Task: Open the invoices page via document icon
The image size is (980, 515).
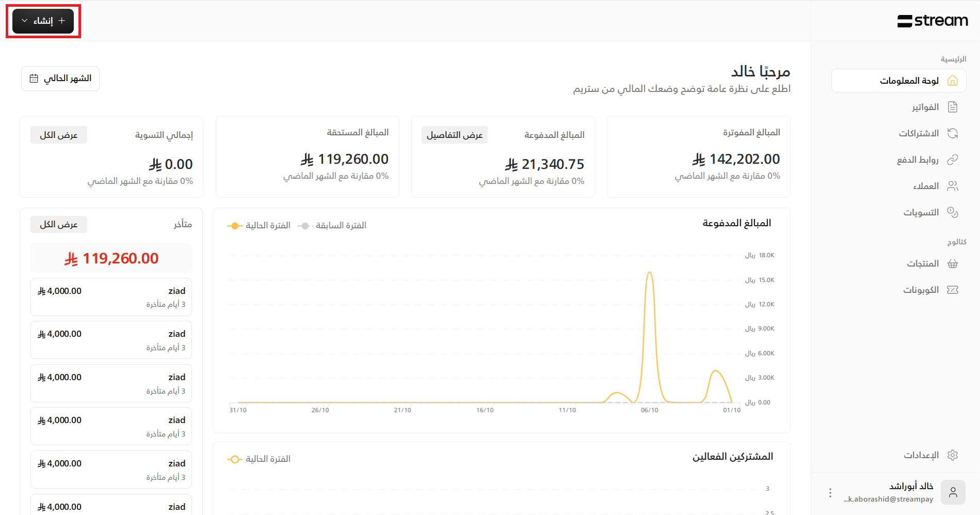Action: click(x=953, y=107)
